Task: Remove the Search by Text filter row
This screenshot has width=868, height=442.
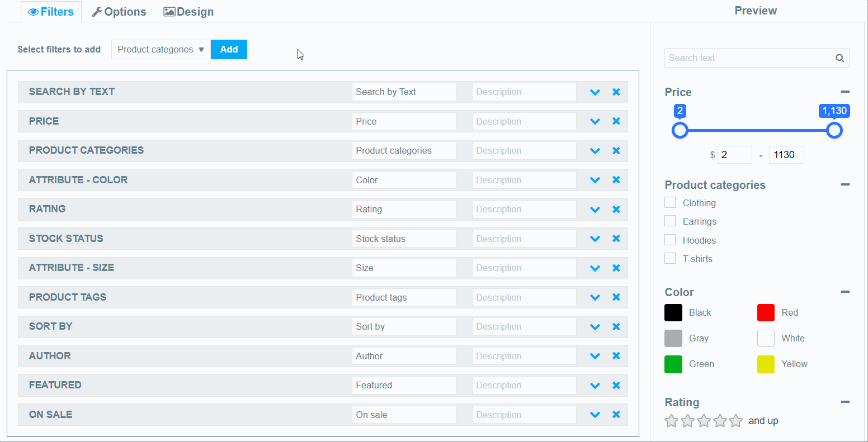Action: click(x=616, y=92)
